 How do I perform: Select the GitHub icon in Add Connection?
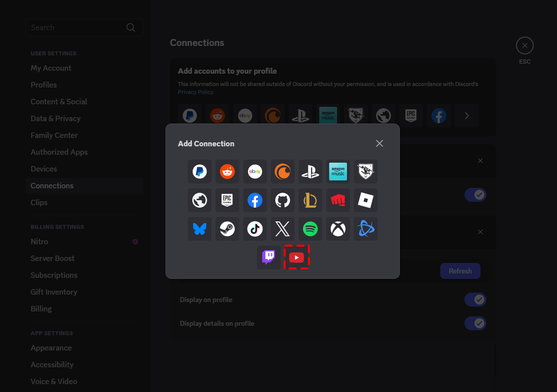click(x=283, y=200)
